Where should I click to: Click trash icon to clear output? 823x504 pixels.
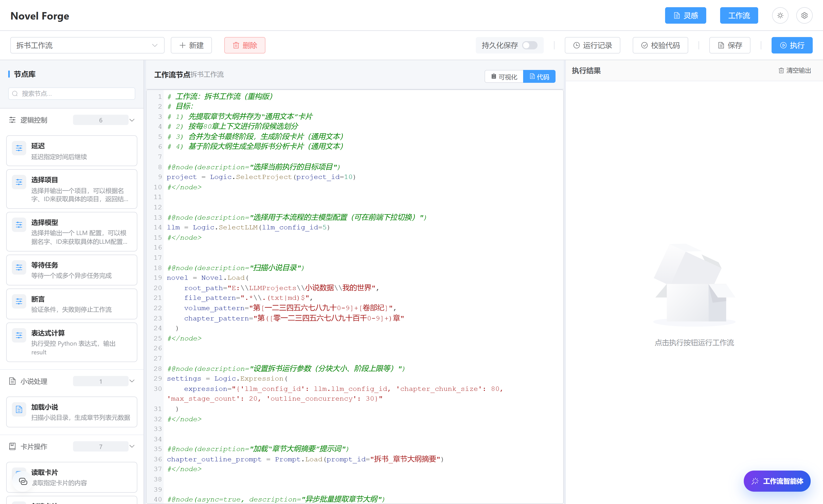click(781, 70)
